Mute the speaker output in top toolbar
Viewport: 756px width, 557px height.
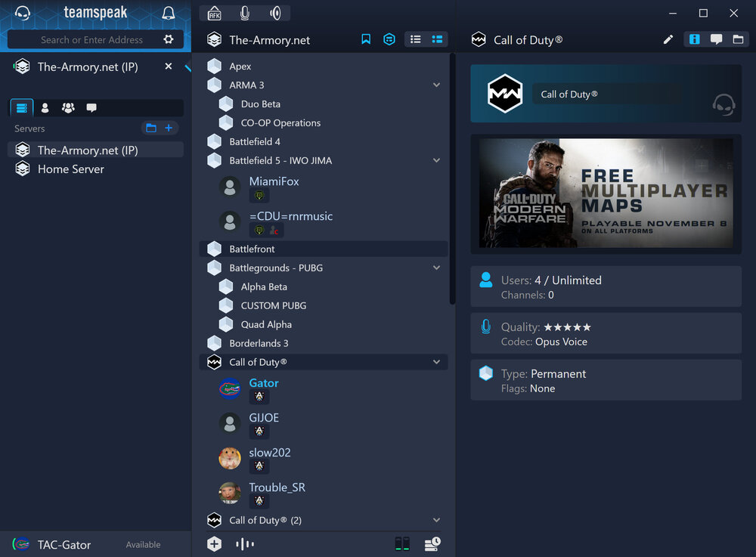coord(275,13)
